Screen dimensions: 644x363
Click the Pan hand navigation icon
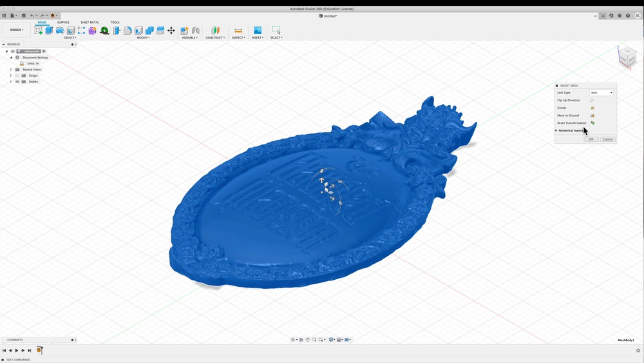(x=308, y=340)
